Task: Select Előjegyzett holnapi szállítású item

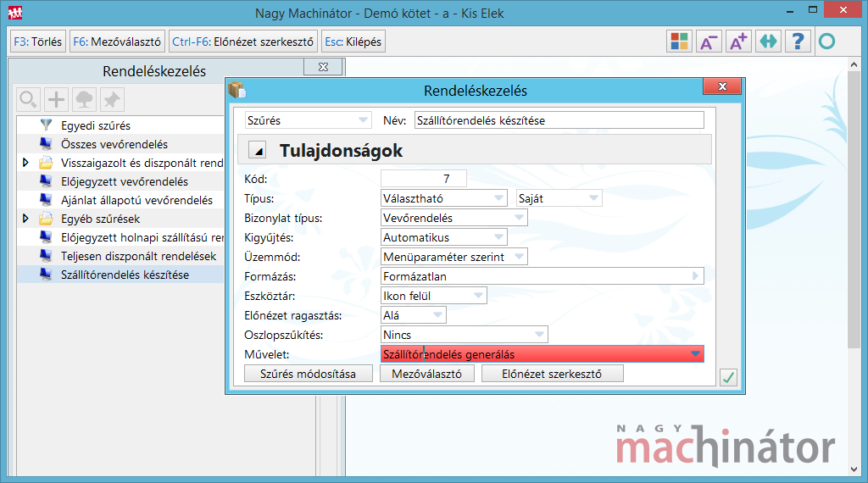Action: 120,237
